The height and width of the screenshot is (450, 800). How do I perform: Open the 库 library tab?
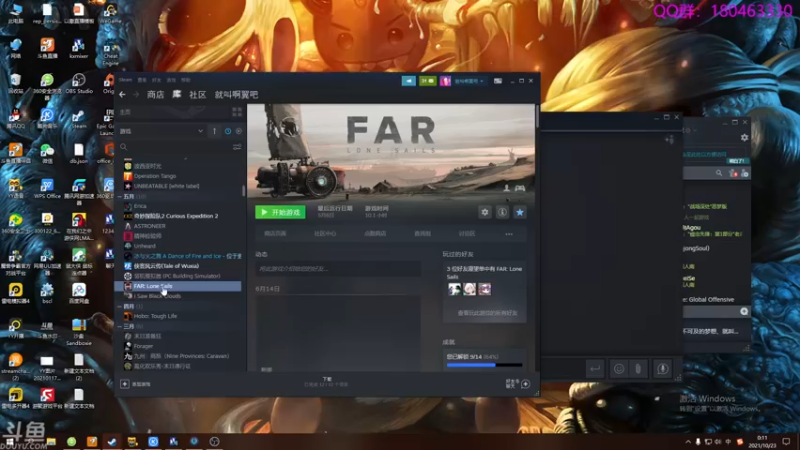click(x=177, y=94)
